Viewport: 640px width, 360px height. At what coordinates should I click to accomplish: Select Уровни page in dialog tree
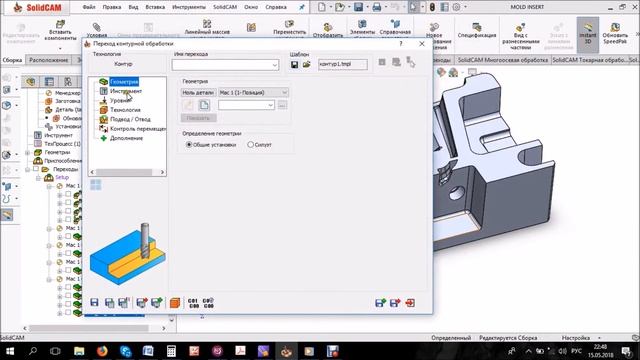[x=120, y=100]
